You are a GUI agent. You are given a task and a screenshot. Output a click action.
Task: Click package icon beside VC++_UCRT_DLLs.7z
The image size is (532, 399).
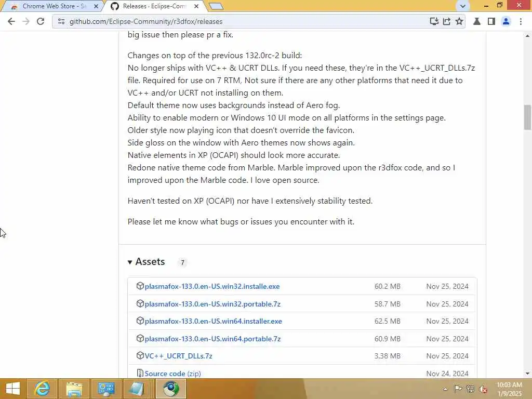140,355
